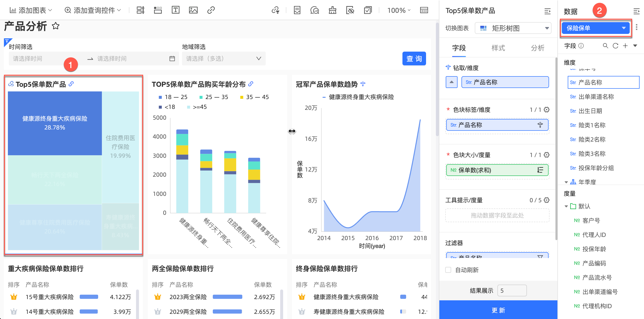Favorite the 产品分析 dashboard with the star
This screenshot has height=319, width=644.
click(x=56, y=26)
